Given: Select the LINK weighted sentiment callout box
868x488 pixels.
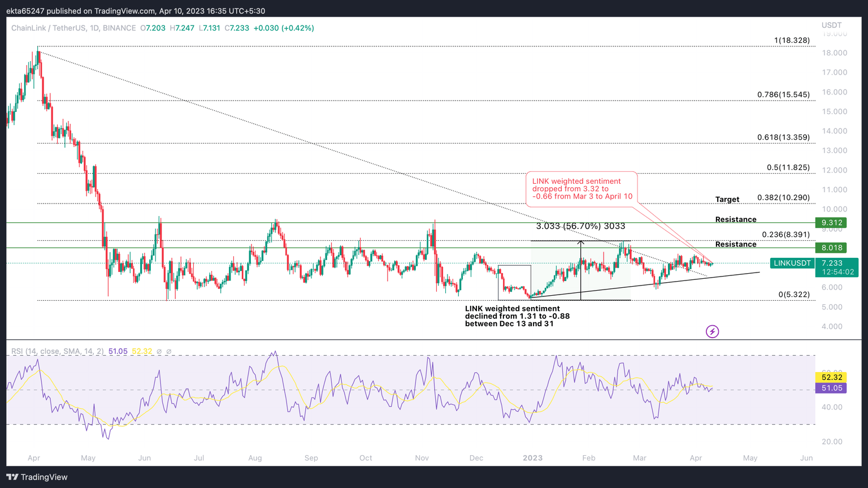Looking at the screenshot, I should pos(581,189).
